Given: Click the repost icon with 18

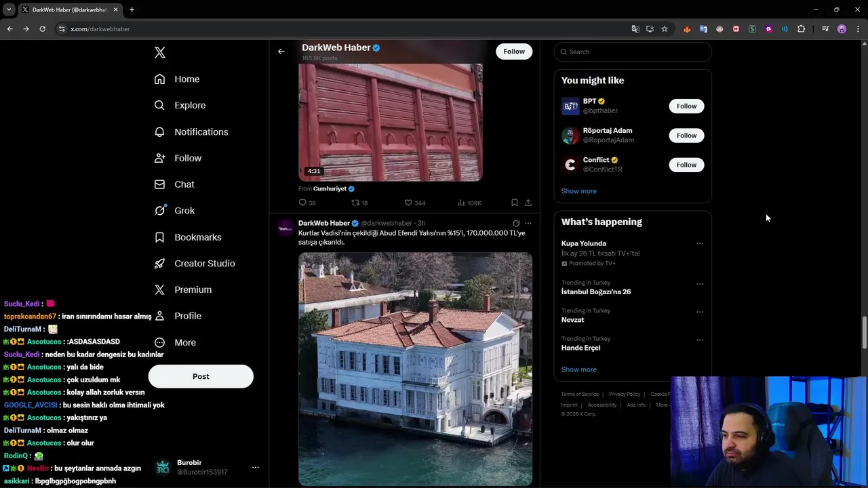Looking at the screenshot, I should [x=355, y=203].
